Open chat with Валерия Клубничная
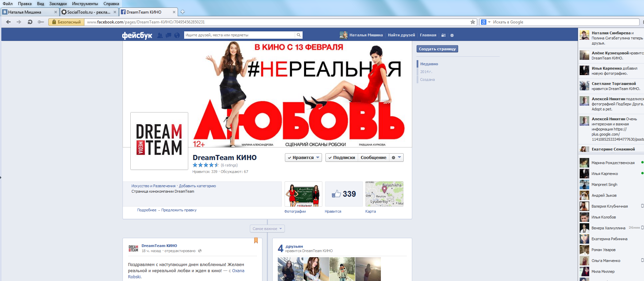Screen dimensions: 644x281 612,206
